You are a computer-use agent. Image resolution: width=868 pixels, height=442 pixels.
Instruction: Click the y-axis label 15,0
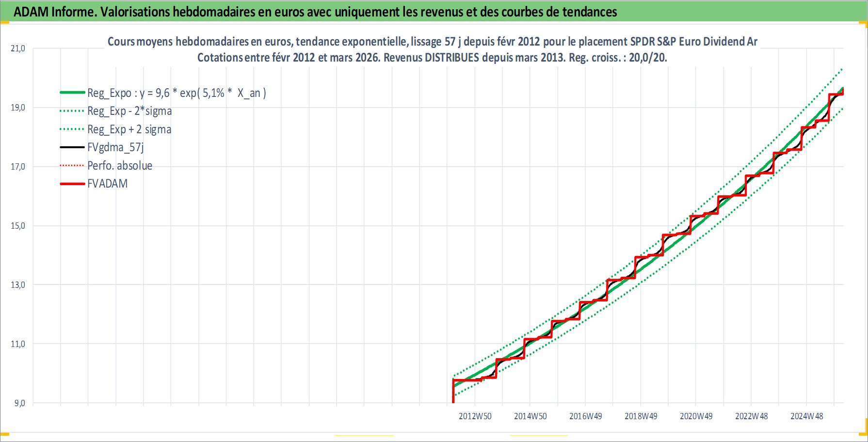click(18, 226)
